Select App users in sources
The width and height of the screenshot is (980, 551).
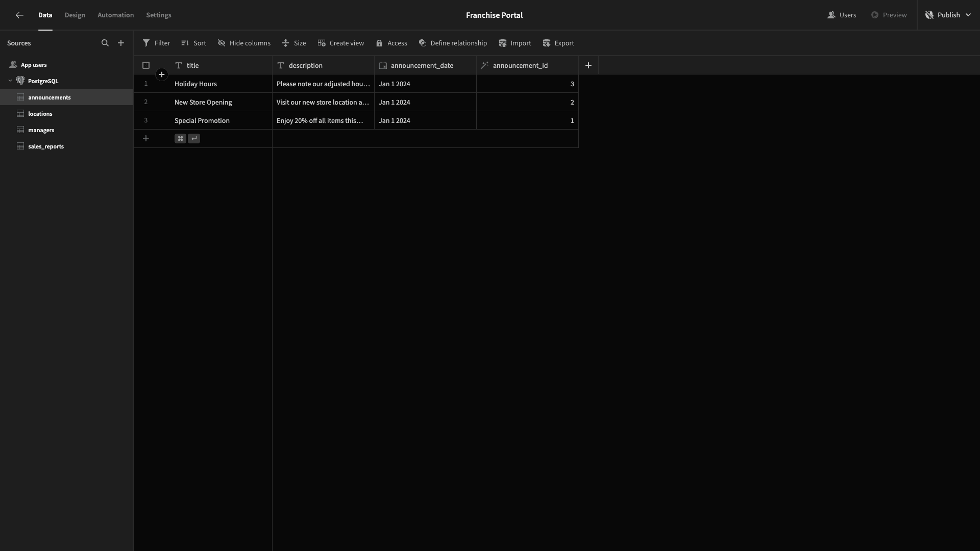[66, 65]
